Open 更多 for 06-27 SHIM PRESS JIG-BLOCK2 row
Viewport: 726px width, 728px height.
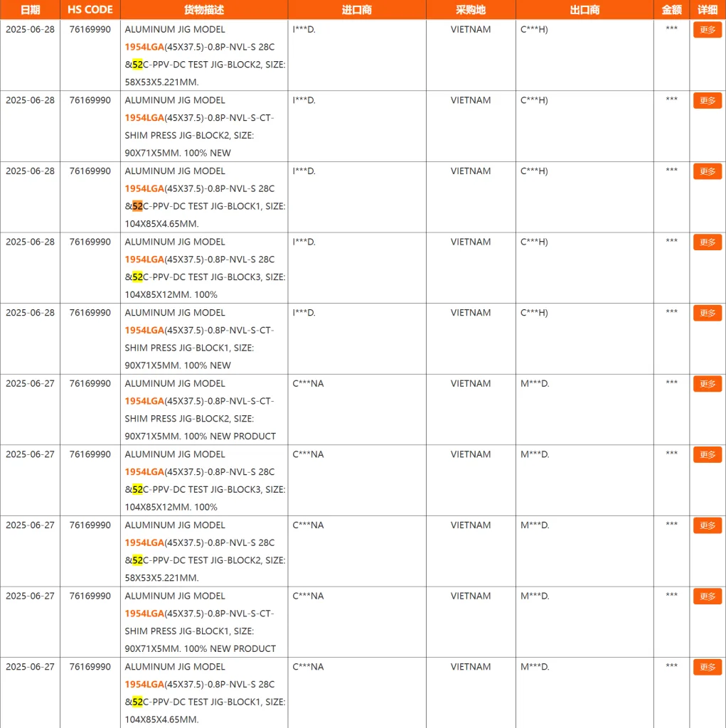point(707,384)
